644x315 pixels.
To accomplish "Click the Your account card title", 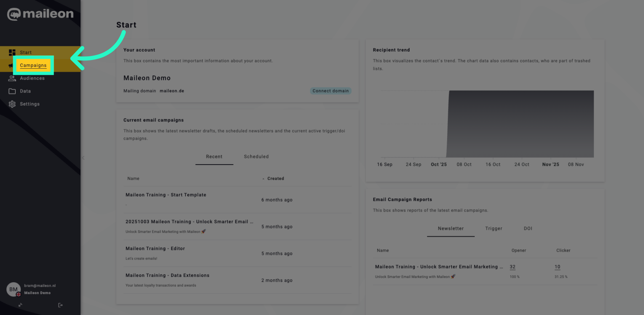I will click(139, 50).
